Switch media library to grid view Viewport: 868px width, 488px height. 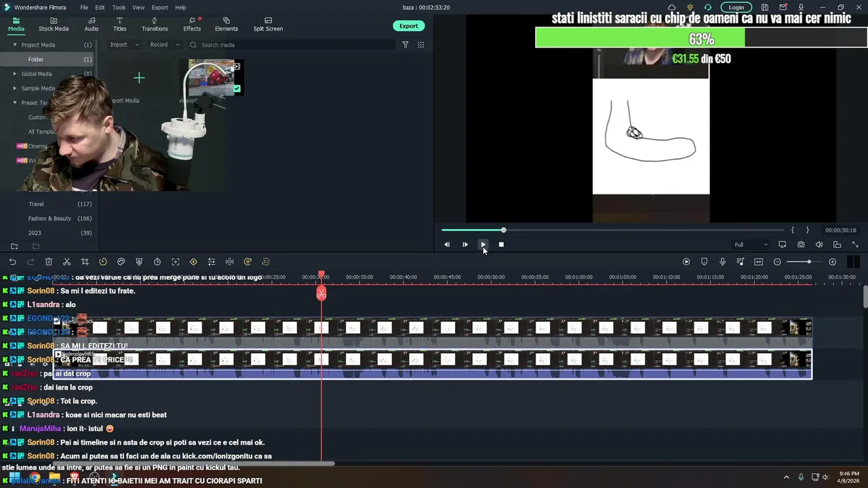pyautogui.click(x=421, y=45)
